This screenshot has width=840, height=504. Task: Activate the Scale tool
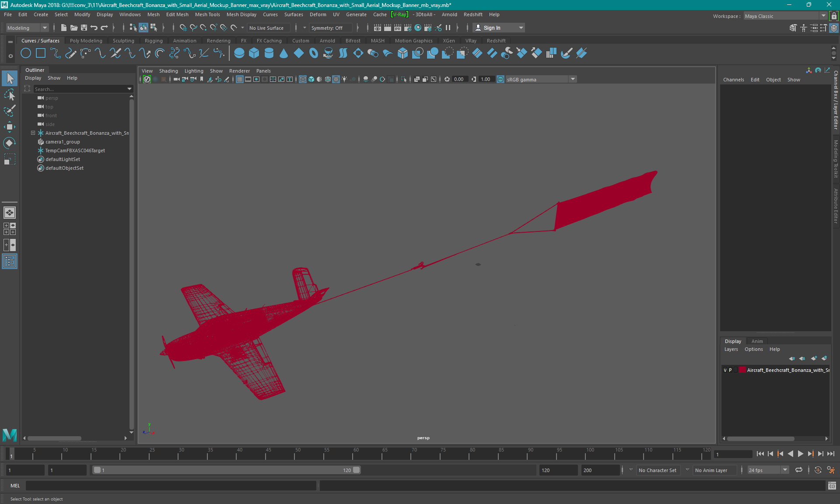point(10,159)
